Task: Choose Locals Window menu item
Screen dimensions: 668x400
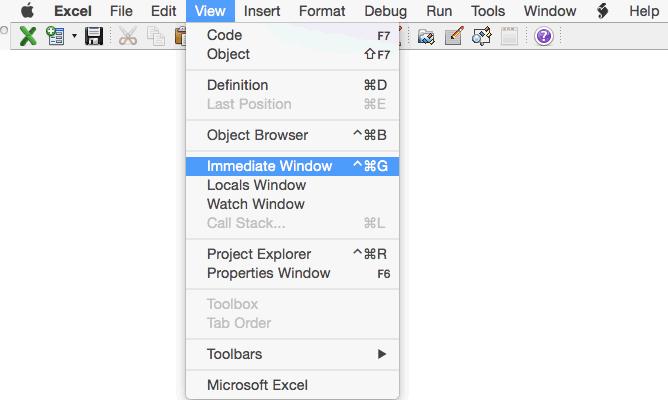Action: [x=293, y=185]
